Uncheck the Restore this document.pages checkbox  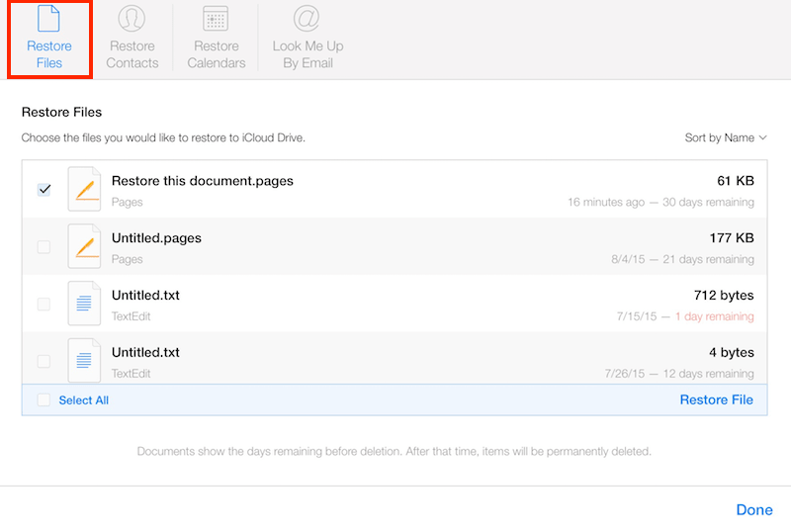[x=44, y=190]
